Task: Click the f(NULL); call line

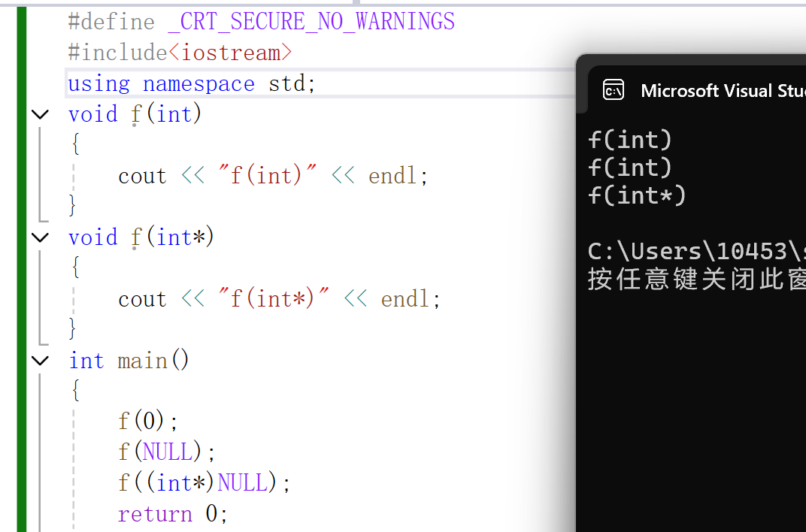Action: coord(167,452)
